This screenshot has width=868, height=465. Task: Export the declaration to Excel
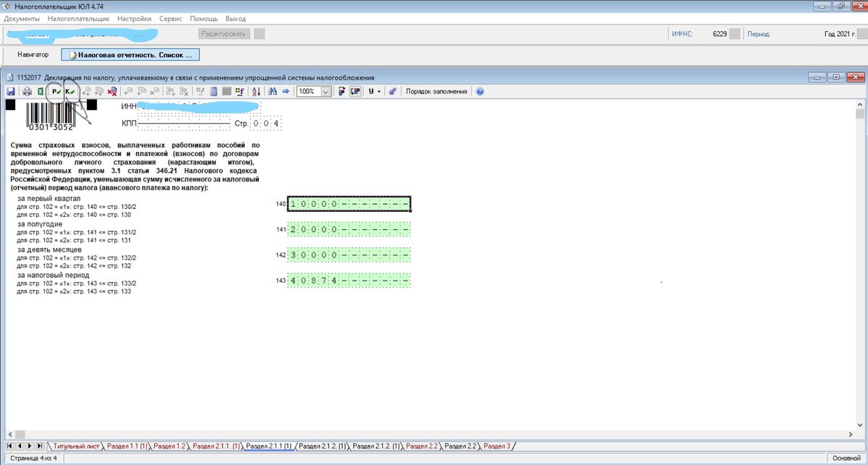point(41,92)
